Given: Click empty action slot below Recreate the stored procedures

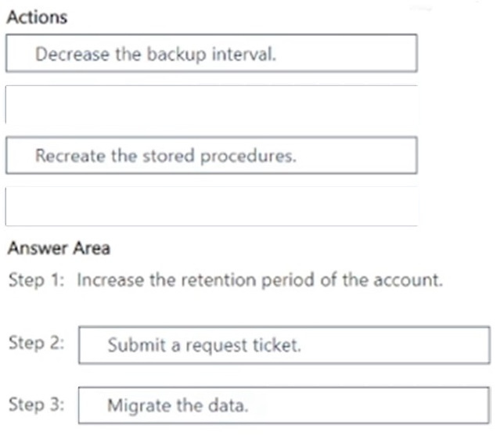Looking at the screenshot, I should tap(211, 207).
